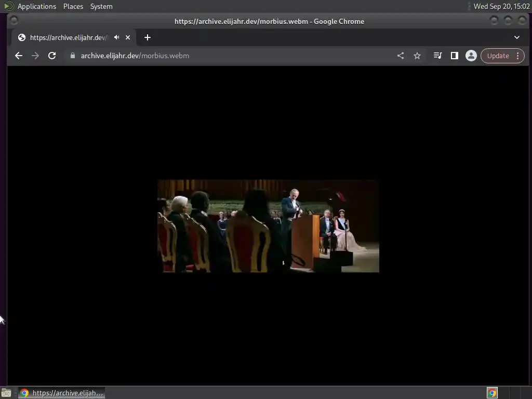View site information via lock icon

(72, 56)
